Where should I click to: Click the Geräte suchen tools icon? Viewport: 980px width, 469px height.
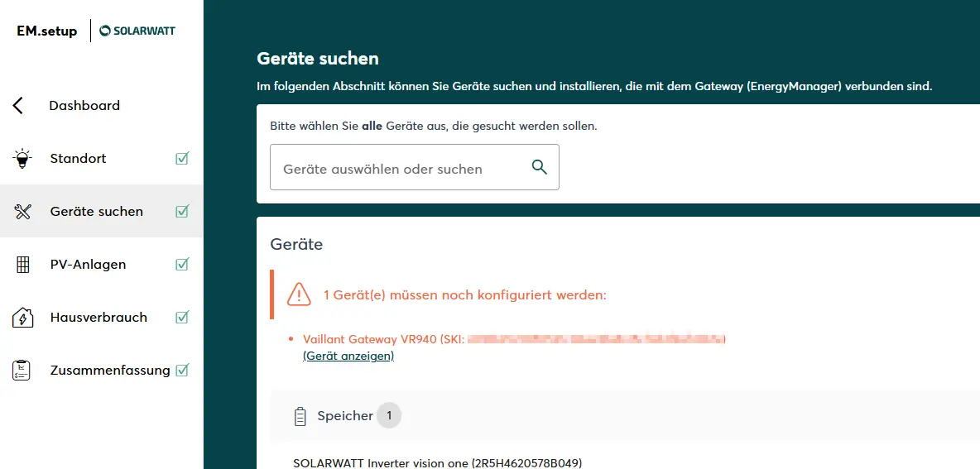tap(22, 212)
